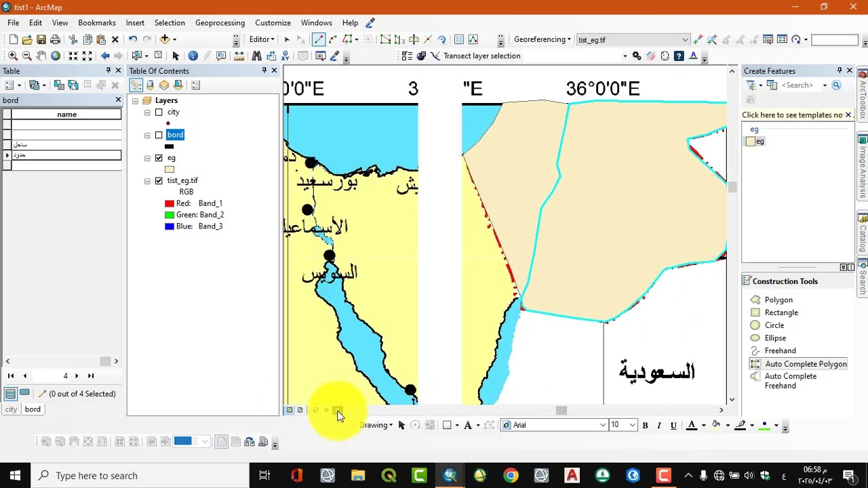Image resolution: width=868 pixels, height=488 pixels.
Task: Open the Bookmarks menu
Action: (97, 22)
